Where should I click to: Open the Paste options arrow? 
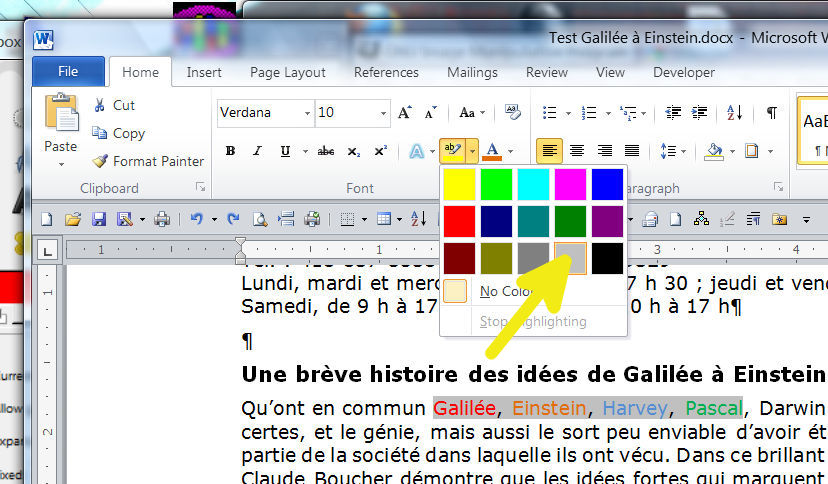[x=62, y=165]
